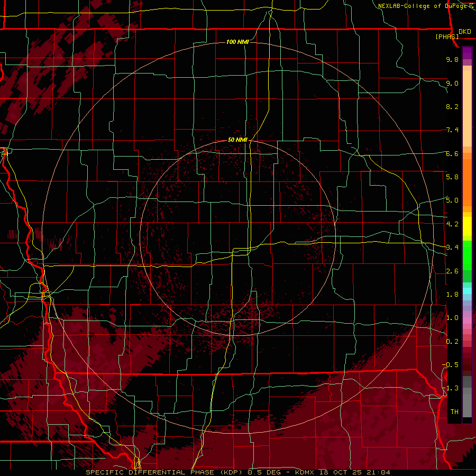Click the 0.2 value on the color scale
Image resolution: width=476 pixels, height=476 pixels.
(452, 341)
